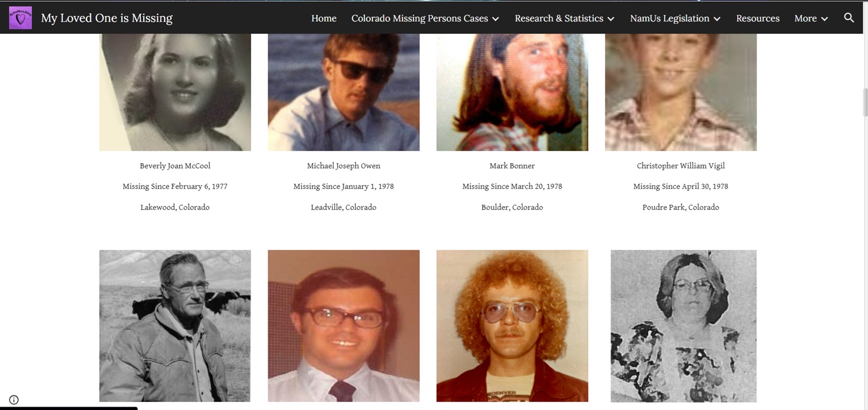Open the curly-haired man with glasses photo
The image size is (868, 410).
[x=512, y=326]
